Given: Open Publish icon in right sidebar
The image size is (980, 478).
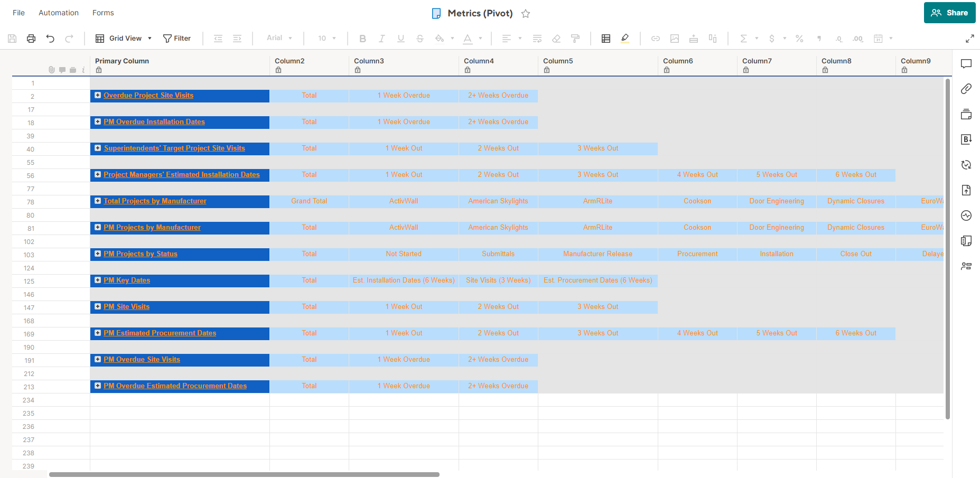Looking at the screenshot, I should click(966, 190).
